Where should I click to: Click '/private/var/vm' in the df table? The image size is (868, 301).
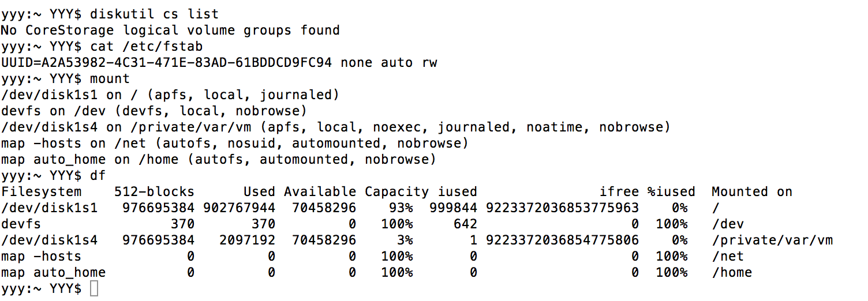pos(772,240)
